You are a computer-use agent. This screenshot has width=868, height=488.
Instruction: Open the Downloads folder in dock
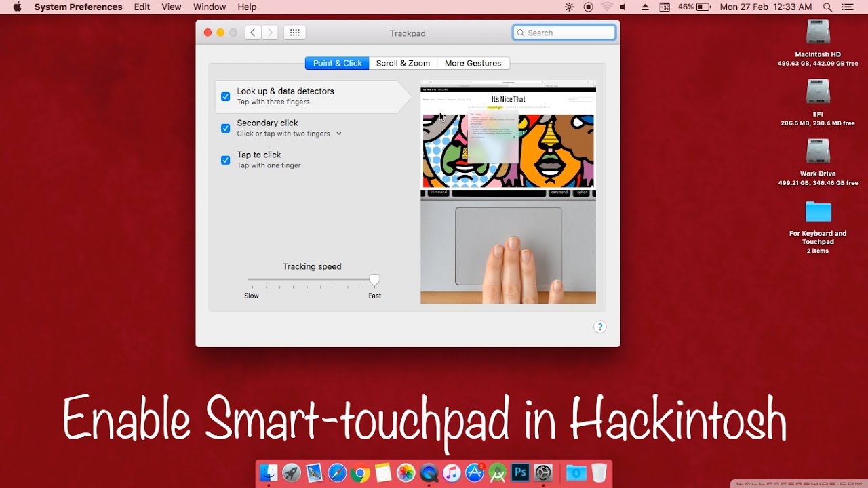point(576,472)
